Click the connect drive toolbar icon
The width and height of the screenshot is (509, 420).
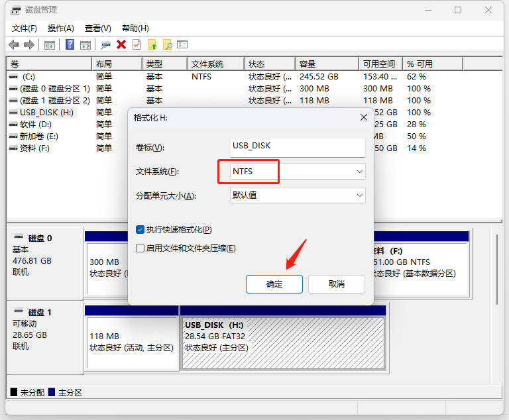pos(105,44)
